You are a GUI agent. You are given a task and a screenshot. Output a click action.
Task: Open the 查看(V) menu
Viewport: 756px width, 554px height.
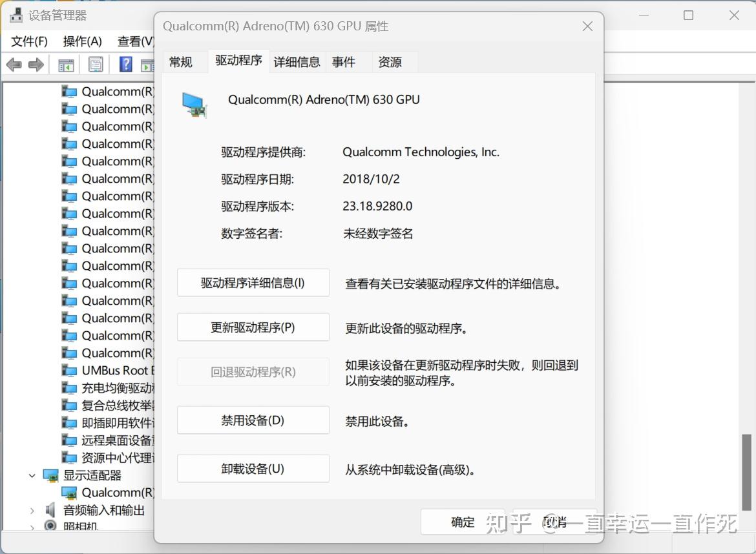click(136, 41)
